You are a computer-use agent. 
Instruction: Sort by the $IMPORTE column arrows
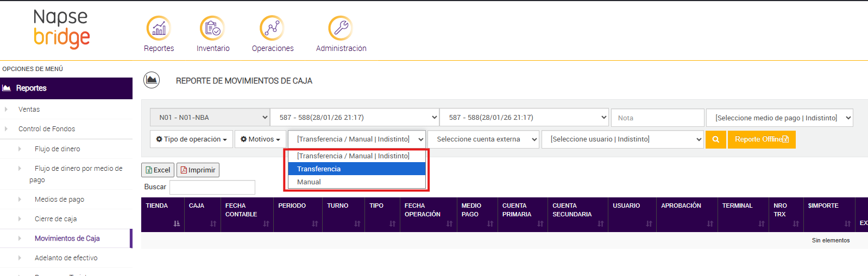[x=847, y=223]
